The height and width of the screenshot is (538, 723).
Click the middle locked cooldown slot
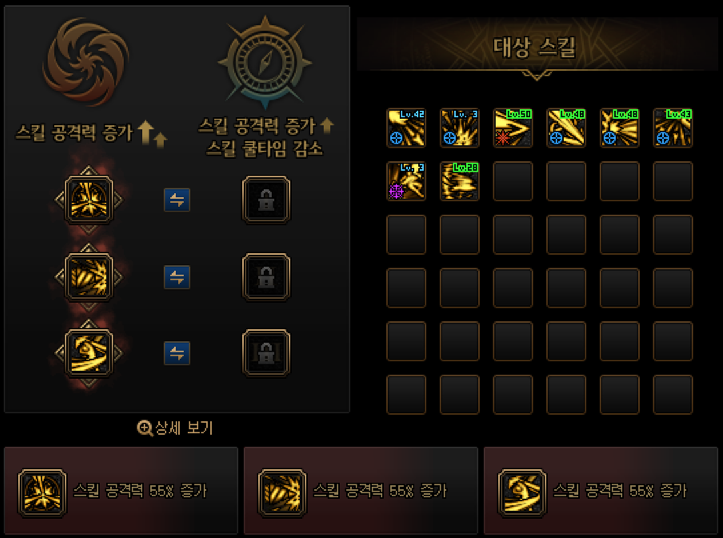pos(266,277)
